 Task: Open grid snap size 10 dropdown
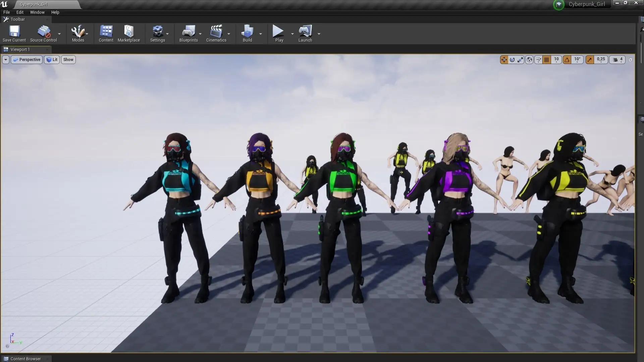coord(556,60)
